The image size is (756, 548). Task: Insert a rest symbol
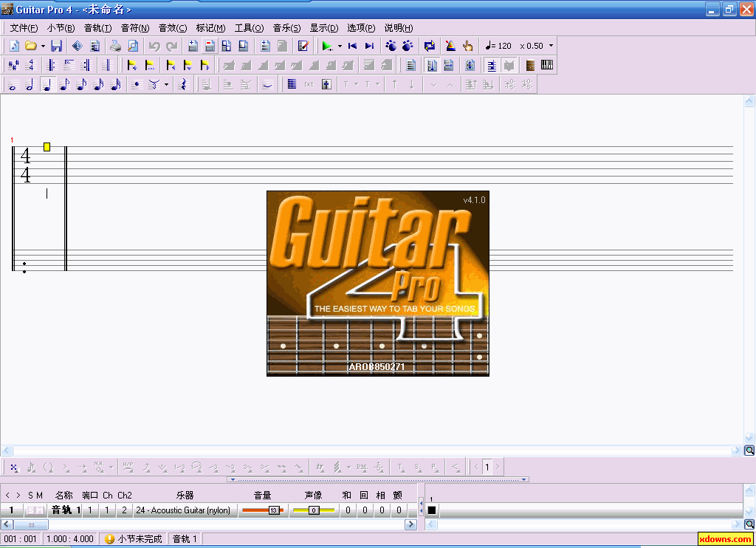coord(183,85)
